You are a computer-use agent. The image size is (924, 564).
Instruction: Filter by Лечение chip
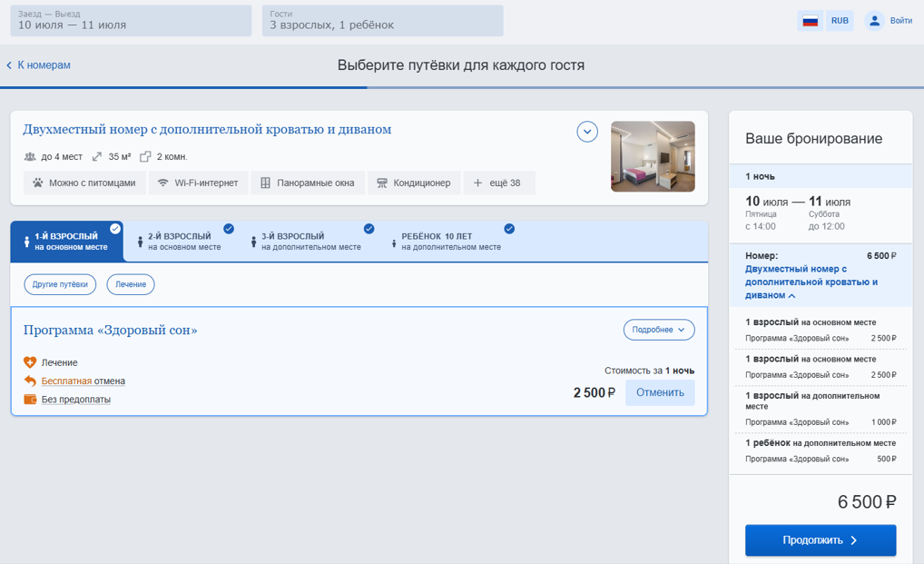coord(130,284)
